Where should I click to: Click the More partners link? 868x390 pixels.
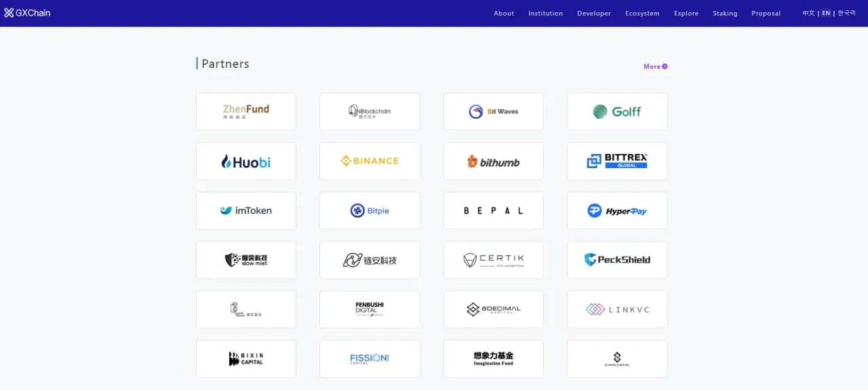pyautogui.click(x=656, y=66)
